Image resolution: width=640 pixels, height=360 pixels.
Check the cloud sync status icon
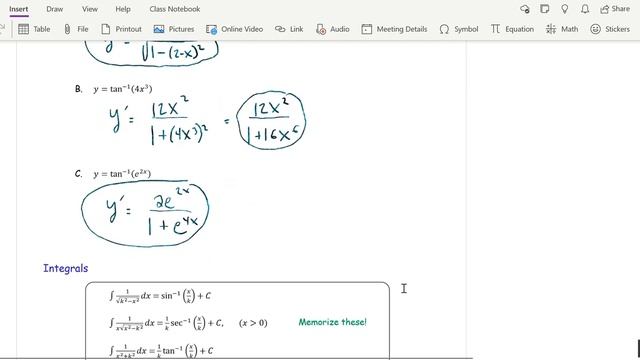point(525,9)
